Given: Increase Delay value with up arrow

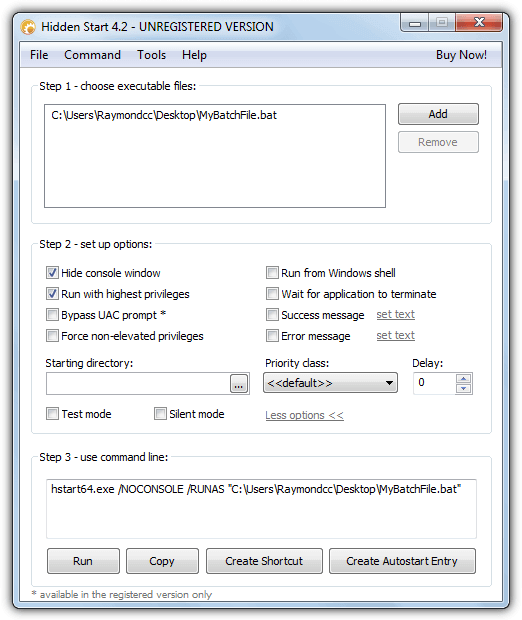Looking at the screenshot, I should 463,379.
